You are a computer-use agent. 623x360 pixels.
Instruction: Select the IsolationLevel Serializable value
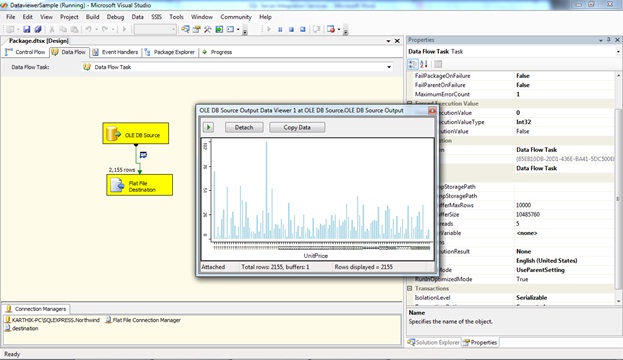click(532, 298)
